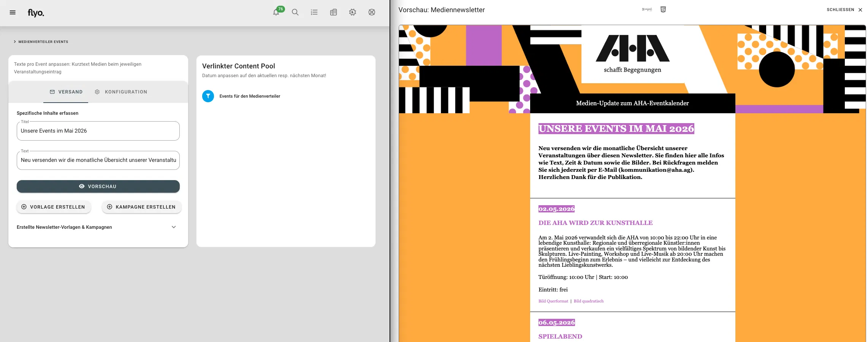868x342 pixels.
Task: Click the Eintritt: frei line in the preview
Action: pyautogui.click(x=553, y=290)
